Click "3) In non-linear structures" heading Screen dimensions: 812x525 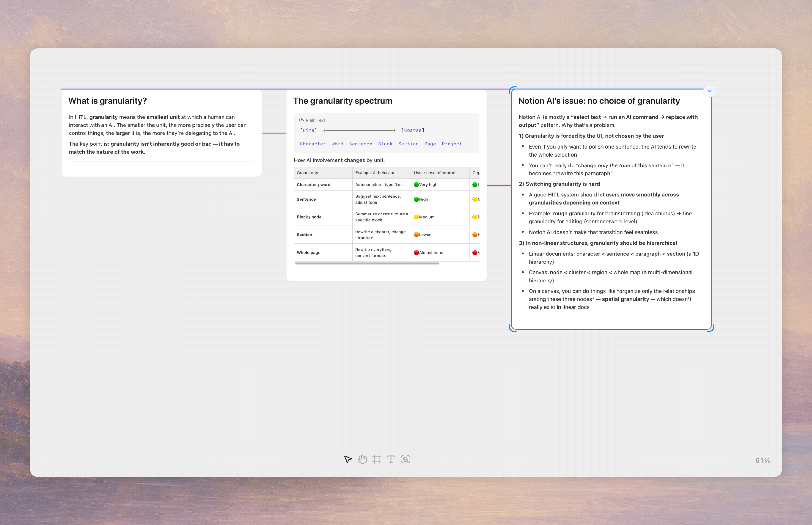pyautogui.click(x=598, y=243)
